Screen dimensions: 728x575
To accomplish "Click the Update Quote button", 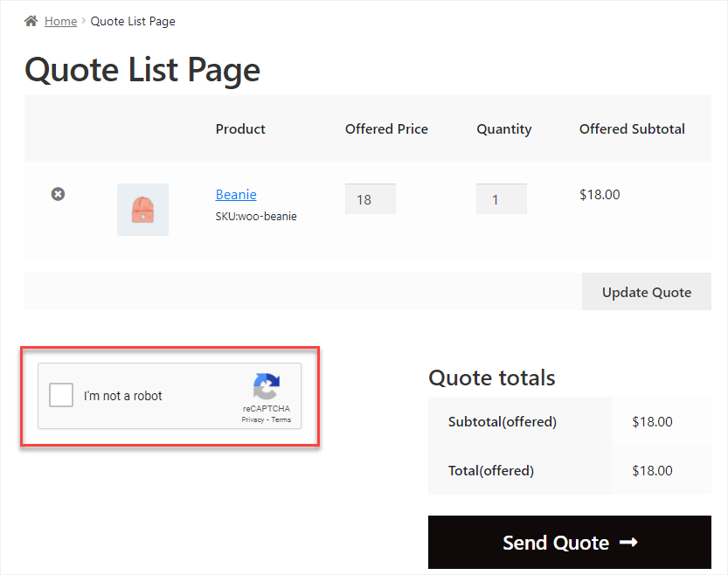I will [647, 292].
